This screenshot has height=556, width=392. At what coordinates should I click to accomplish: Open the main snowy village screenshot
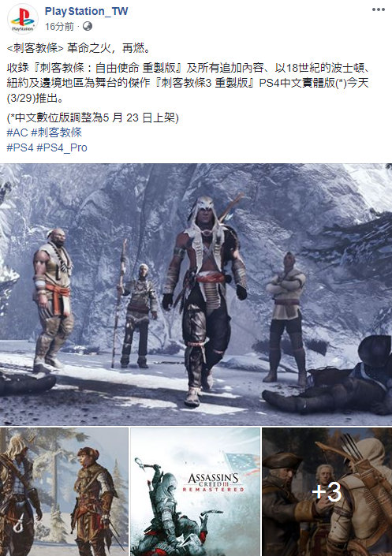[x=196, y=294]
